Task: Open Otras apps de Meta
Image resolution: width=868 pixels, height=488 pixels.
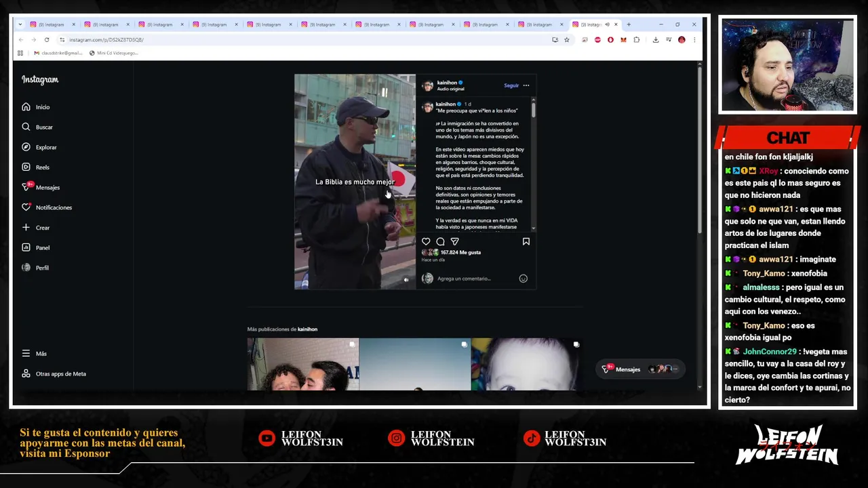Action: coord(54,373)
